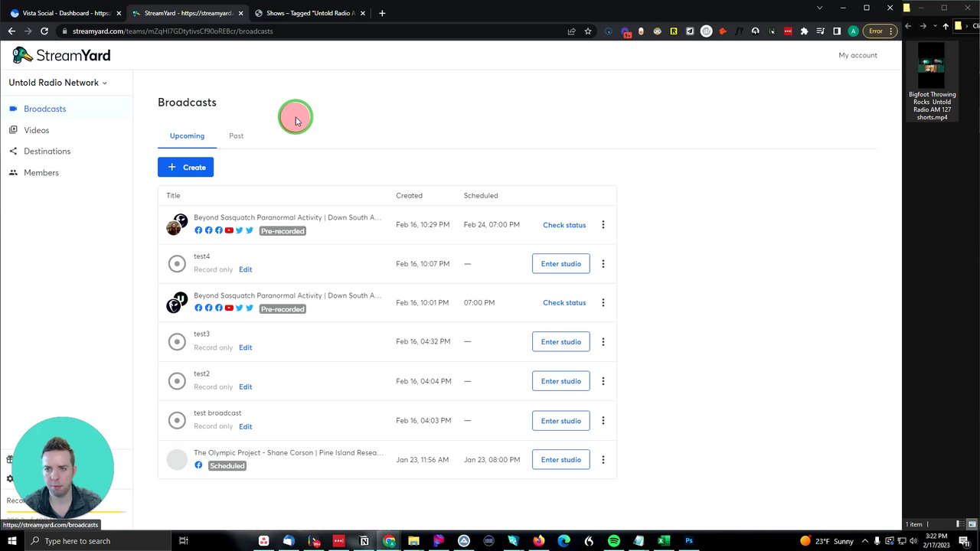Edit the test4 broadcast
Image resolution: width=980 pixels, height=551 pixels.
(x=245, y=269)
